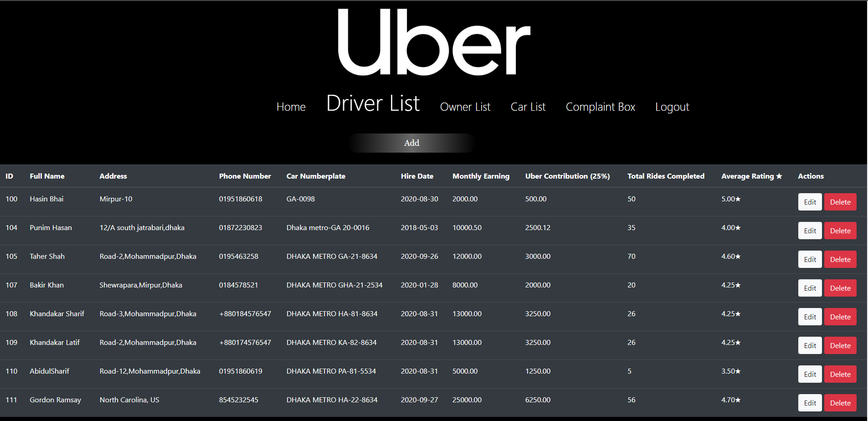
Task: Select Uber contribution 6250.00
Action: point(538,400)
